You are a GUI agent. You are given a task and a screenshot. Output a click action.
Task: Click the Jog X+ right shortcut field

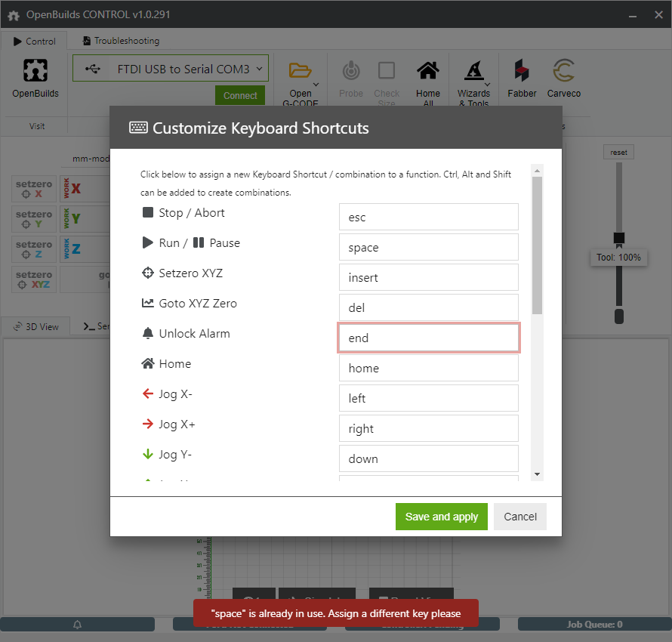(429, 428)
